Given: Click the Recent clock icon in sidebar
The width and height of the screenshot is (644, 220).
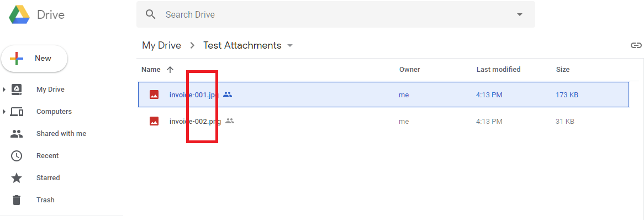Looking at the screenshot, I should (x=17, y=155).
